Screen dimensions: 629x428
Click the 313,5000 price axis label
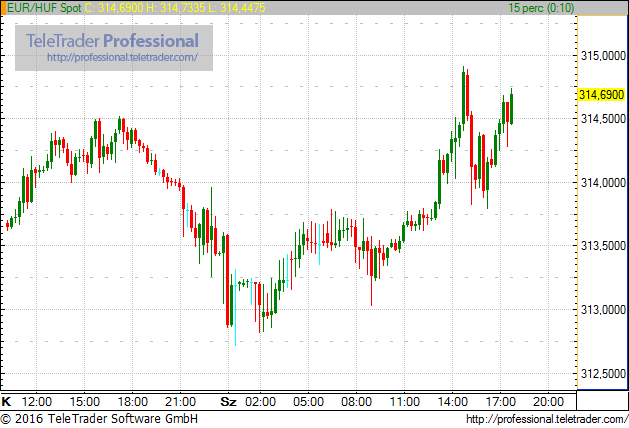(x=603, y=245)
